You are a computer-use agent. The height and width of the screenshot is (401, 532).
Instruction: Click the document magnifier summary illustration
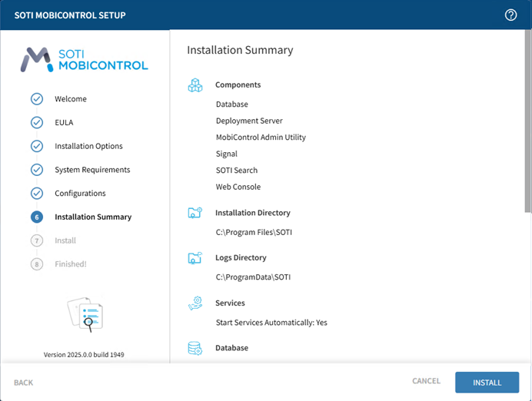tap(85, 313)
